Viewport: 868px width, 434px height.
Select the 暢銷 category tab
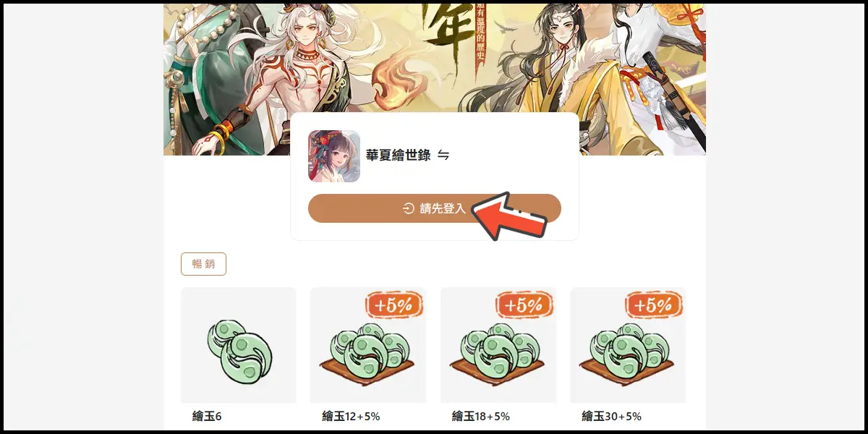click(x=203, y=264)
